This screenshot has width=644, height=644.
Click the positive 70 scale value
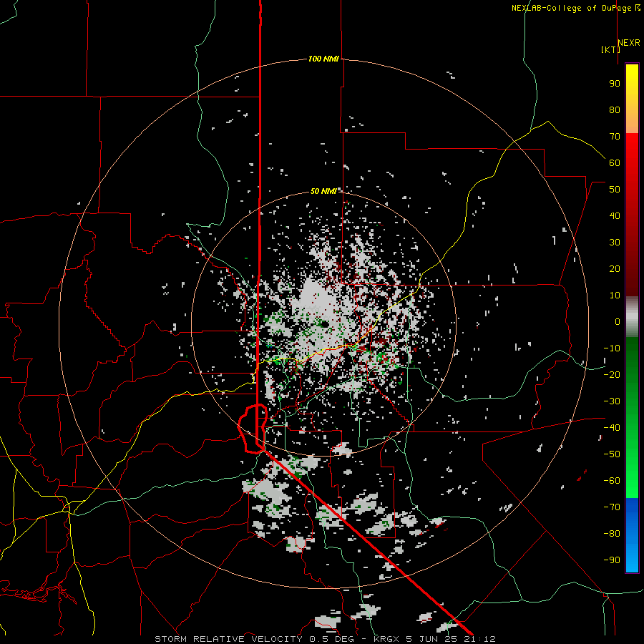pyautogui.click(x=615, y=137)
